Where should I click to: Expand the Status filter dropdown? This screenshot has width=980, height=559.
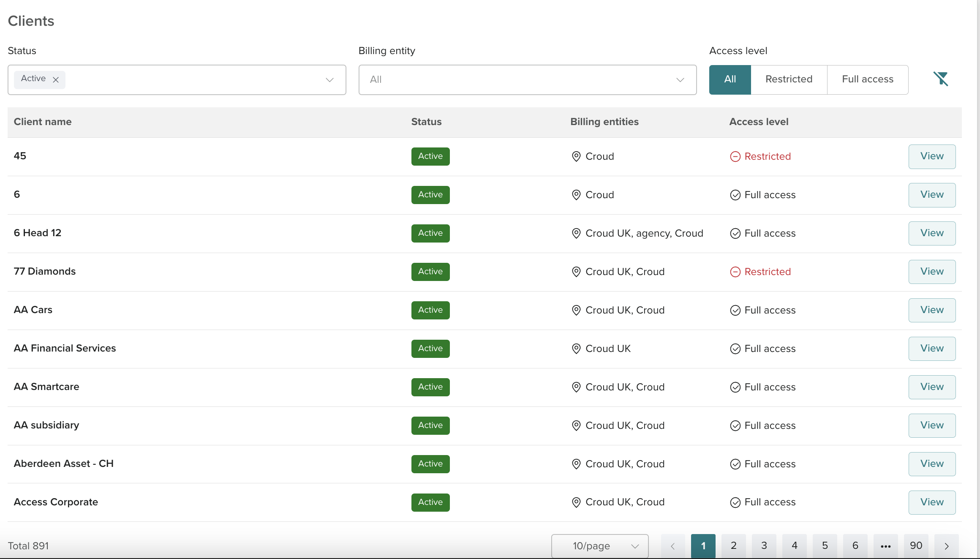[329, 80]
